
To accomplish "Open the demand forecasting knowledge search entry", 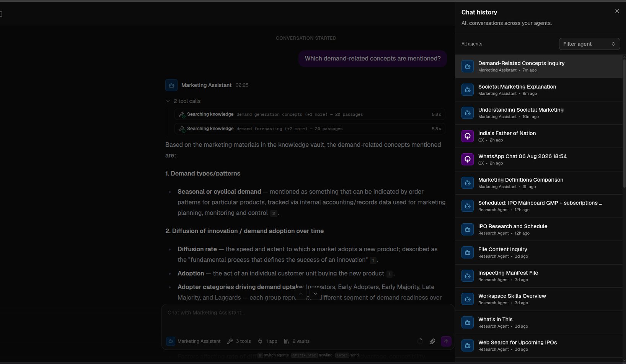I will [x=310, y=129].
